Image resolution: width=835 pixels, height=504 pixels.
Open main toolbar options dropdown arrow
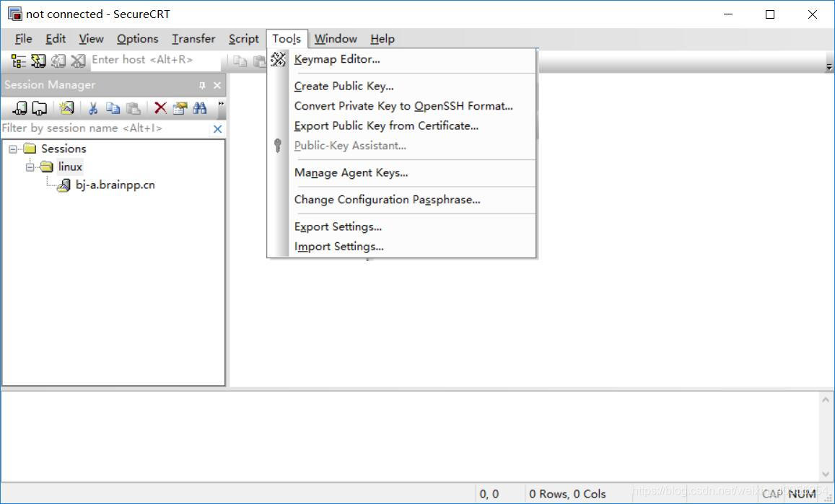(829, 67)
